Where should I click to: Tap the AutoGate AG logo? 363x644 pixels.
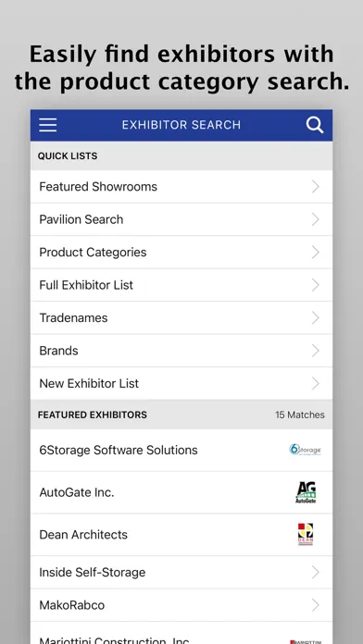[306, 492]
